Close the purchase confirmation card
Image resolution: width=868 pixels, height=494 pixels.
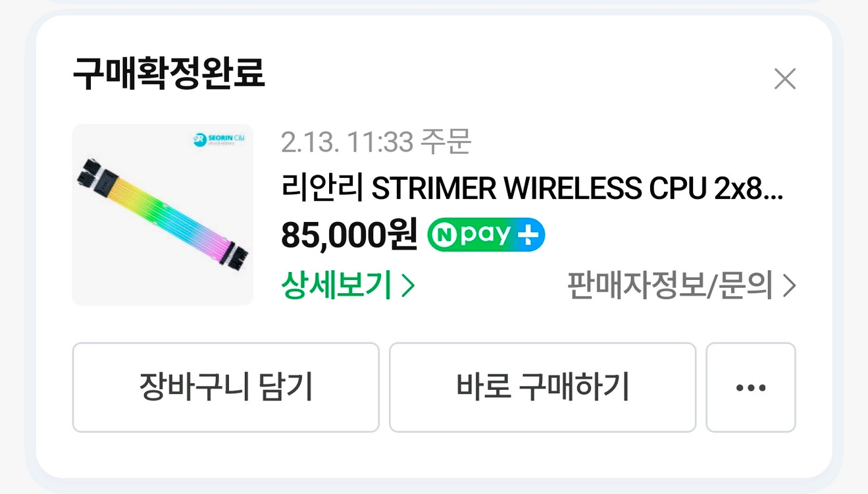[785, 79]
